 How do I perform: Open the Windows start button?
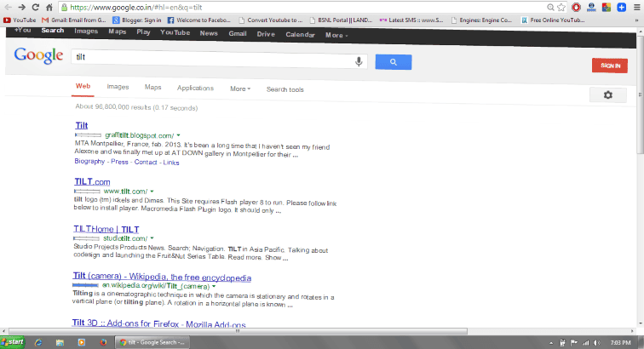13,342
